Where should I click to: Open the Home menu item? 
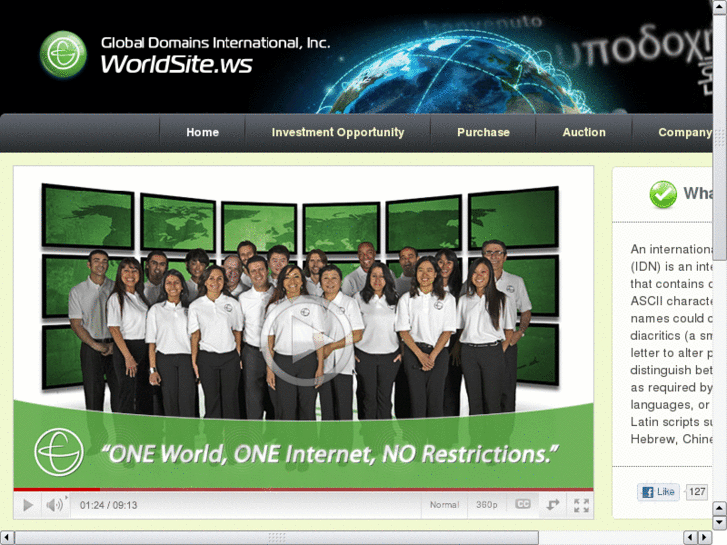tap(202, 132)
